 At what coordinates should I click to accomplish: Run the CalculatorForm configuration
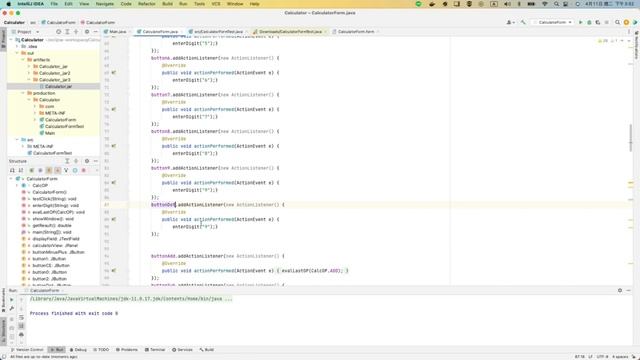[x=580, y=22]
